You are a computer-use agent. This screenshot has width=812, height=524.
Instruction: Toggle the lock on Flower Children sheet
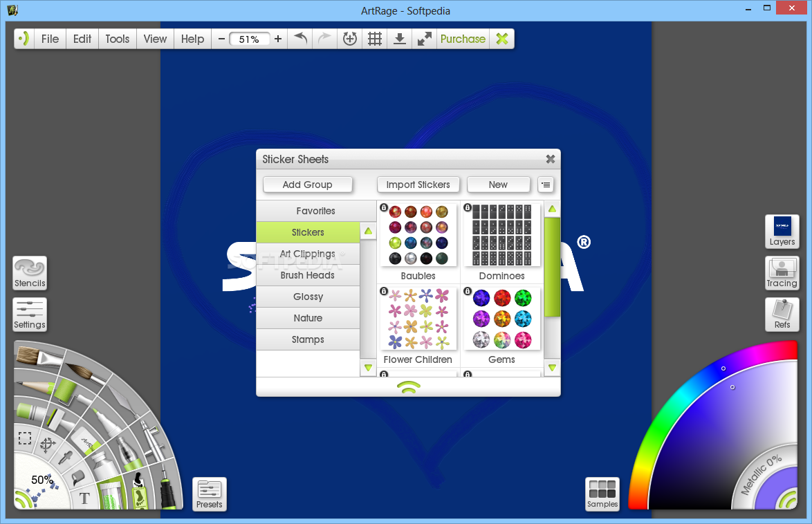click(x=384, y=292)
